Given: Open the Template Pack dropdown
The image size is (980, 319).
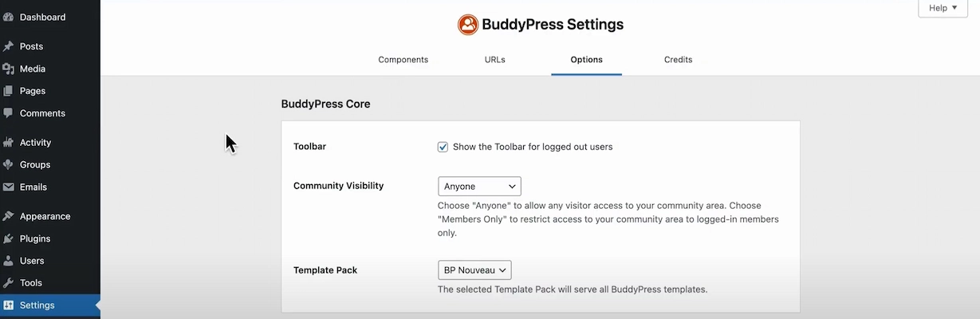Looking at the screenshot, I should tap(474, 270).
